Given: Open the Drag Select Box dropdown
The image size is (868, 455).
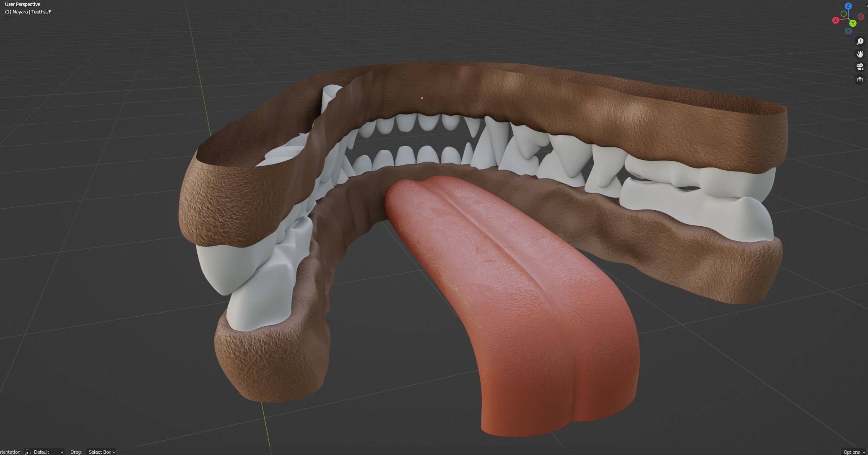Looking at the screenshot, I should pos(101,452).
